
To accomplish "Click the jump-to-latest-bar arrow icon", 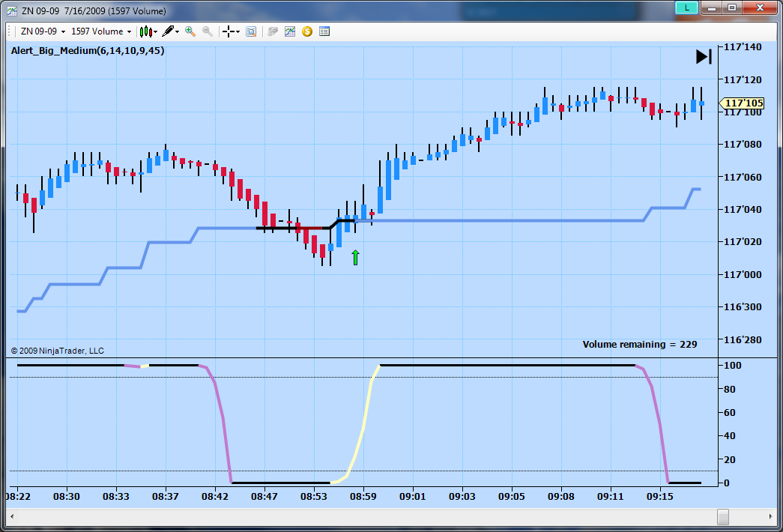I will [x=704, y=56].
